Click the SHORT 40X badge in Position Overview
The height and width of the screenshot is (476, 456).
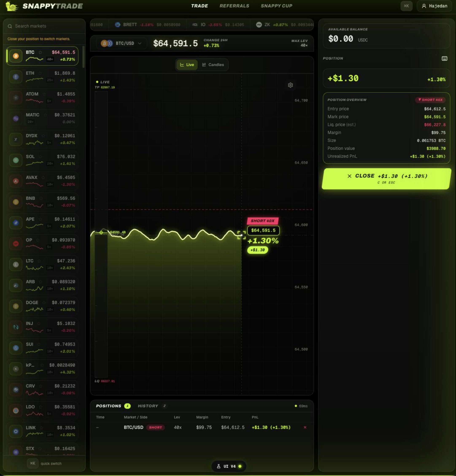(430, 100)
